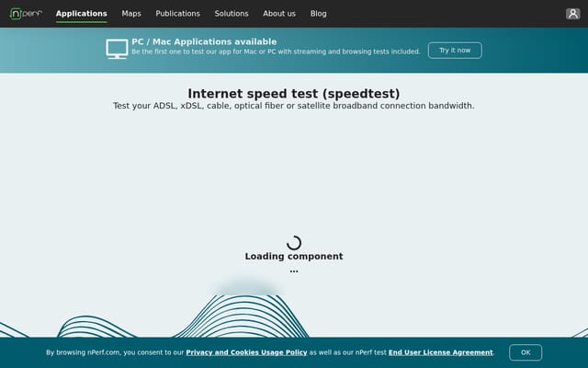
Task: Click the 'PC / Mac Applications available' heading
Action: [x=204, y=41]
